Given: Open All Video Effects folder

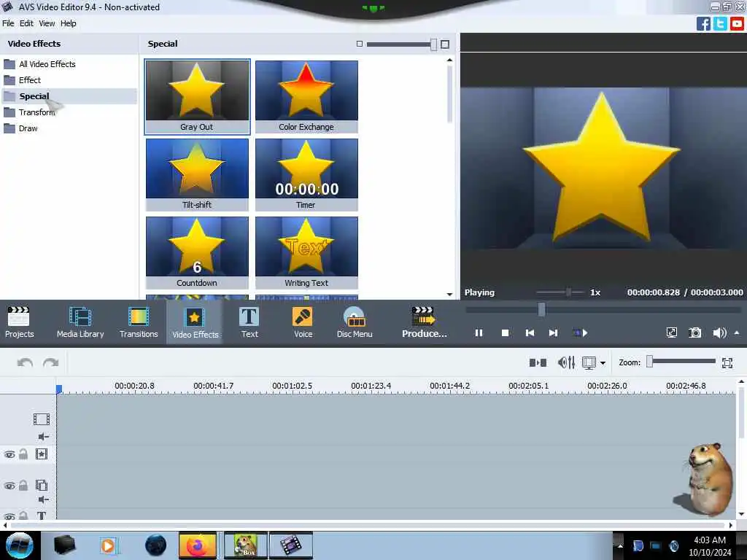Looking at the screenshot, I should (x=47, y=64).
